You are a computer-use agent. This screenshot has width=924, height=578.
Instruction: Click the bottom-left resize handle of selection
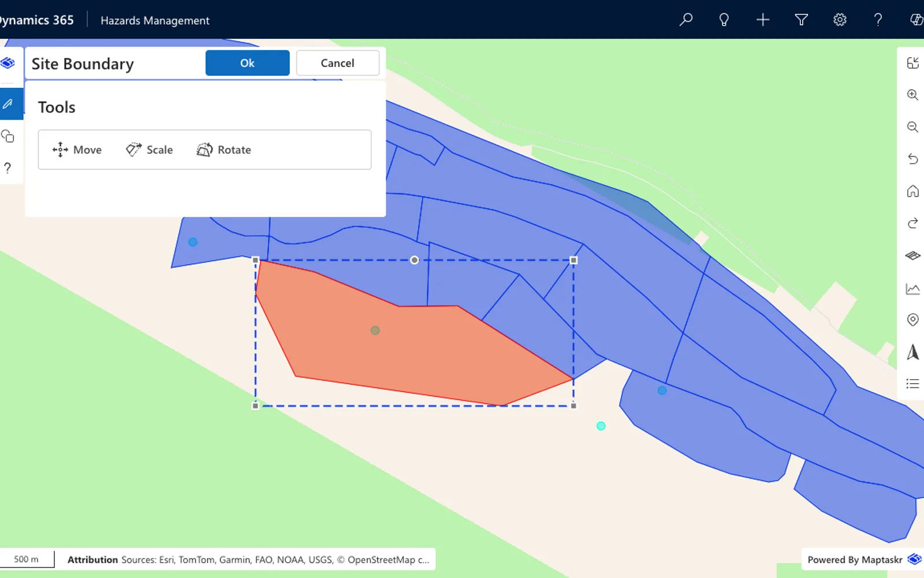[256, 406]
